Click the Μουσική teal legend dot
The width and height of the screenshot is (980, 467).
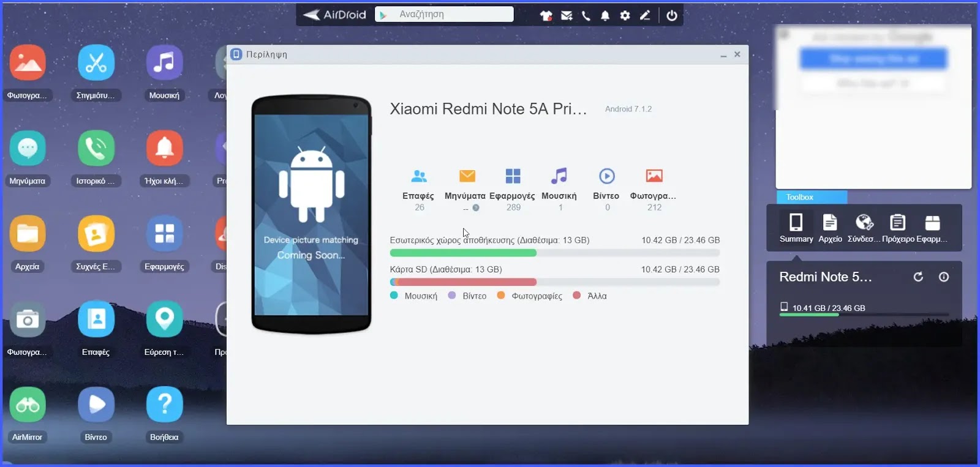[x=394, y=295]
